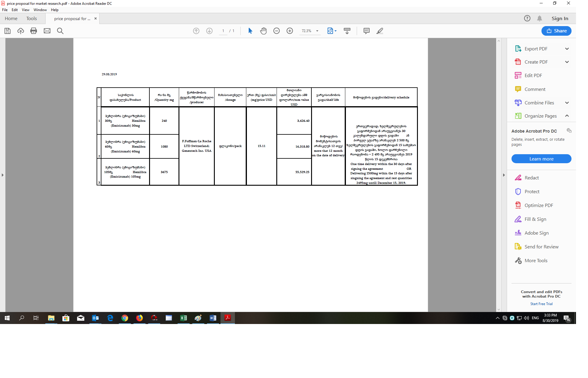Add a sticky note comment
588x378 pixels.
(x=366, y=31)
